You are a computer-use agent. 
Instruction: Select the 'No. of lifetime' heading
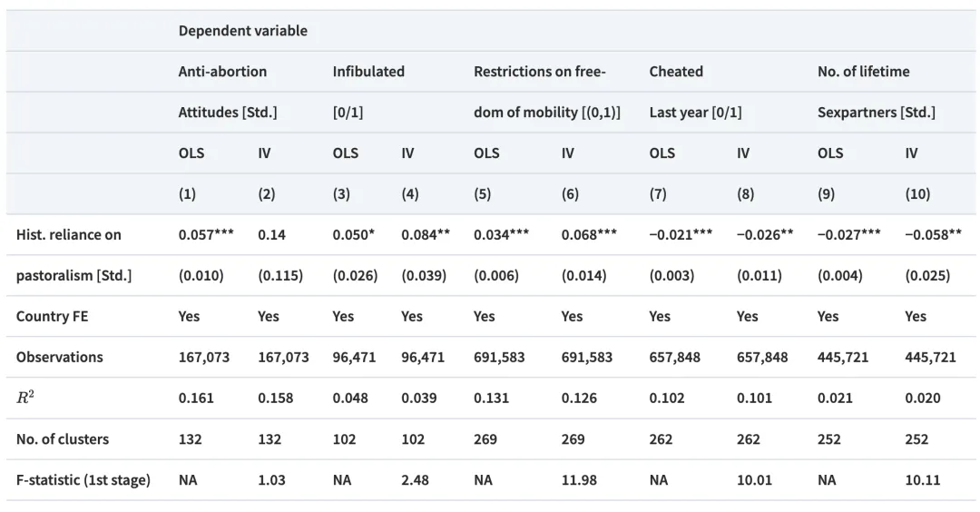pos(863,72)
